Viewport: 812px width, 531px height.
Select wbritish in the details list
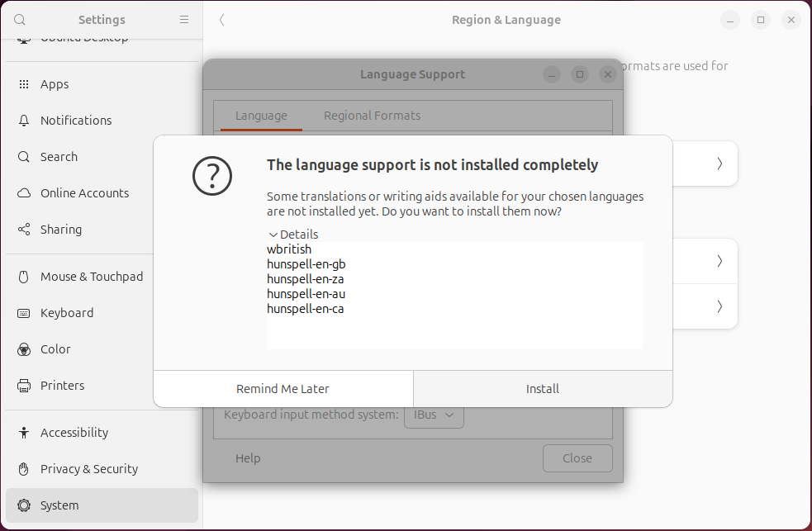[289, 249]
